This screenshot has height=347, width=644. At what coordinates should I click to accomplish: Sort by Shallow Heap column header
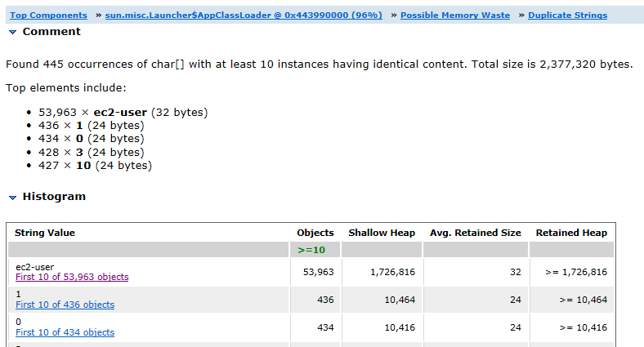(382, 233)
